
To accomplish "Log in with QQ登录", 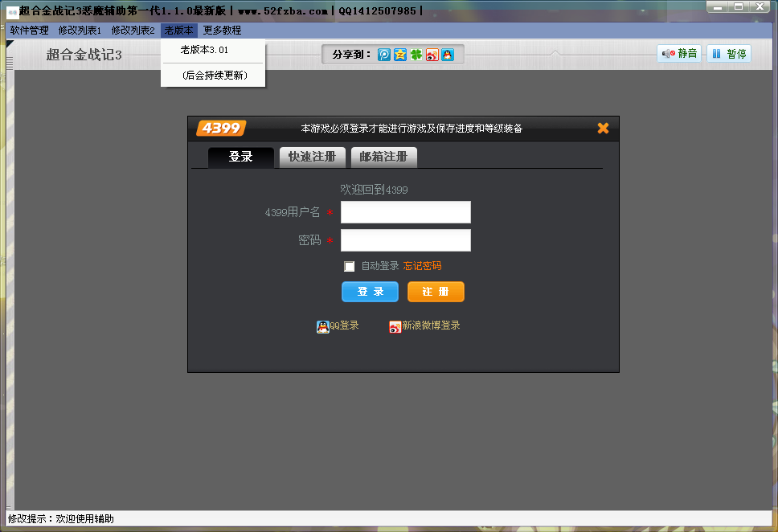I will [338, 326].
